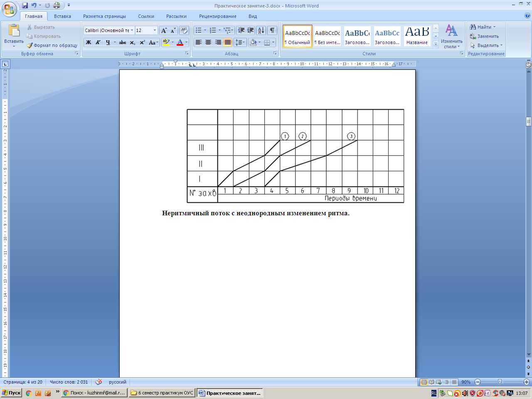Save the document from Quick Access toolbar
Image resolution: width=532 pixels, height=399 pixels.
pos(25,5)
